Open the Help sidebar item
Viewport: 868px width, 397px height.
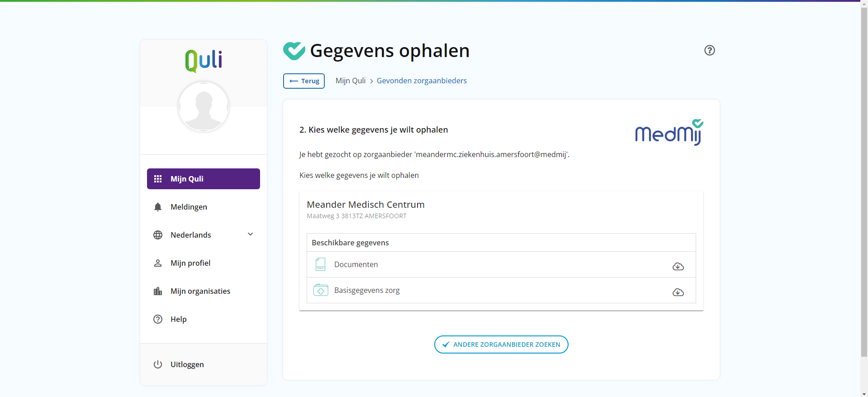click(x=204, y=319)
